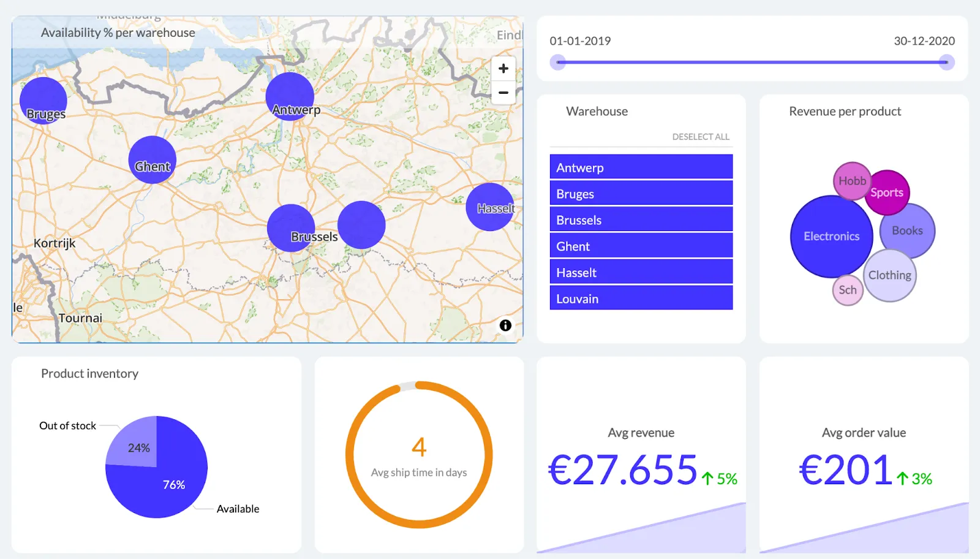Open the map info attribution icon
This screenshot has height=559, width=980.
tap(505, 325)
